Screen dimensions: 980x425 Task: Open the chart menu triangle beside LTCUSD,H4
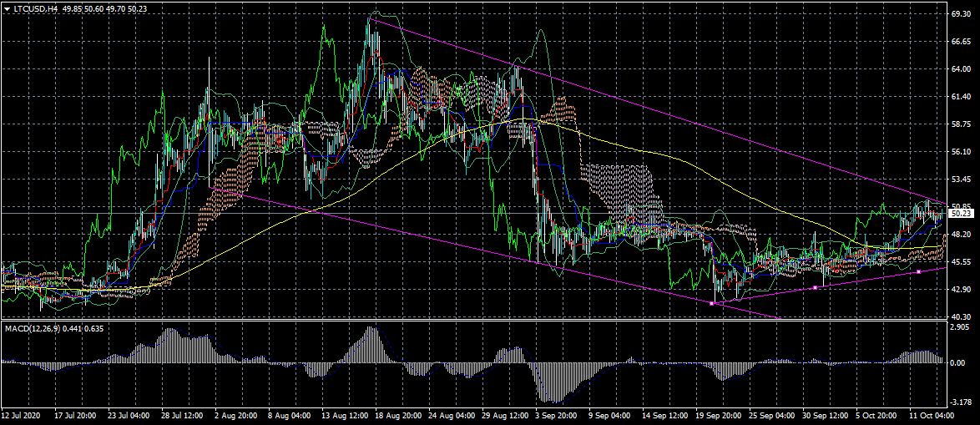pos(7,8)
